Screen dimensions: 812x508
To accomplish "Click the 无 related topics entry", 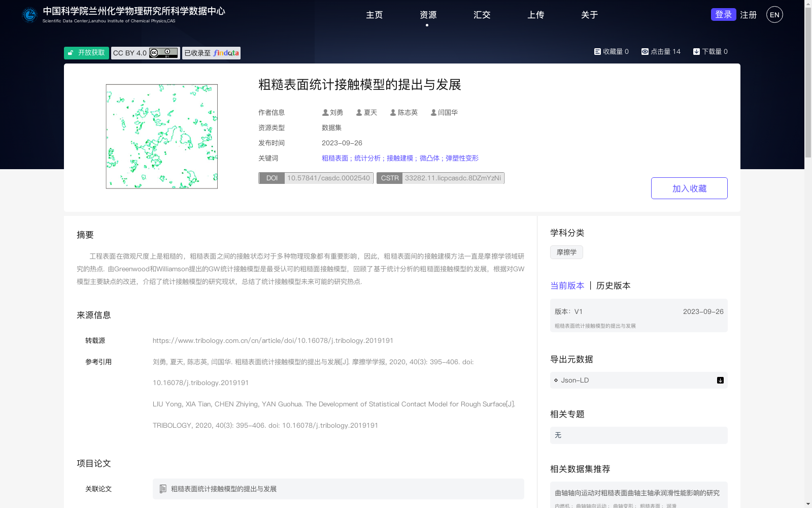I will pos(639,435).
